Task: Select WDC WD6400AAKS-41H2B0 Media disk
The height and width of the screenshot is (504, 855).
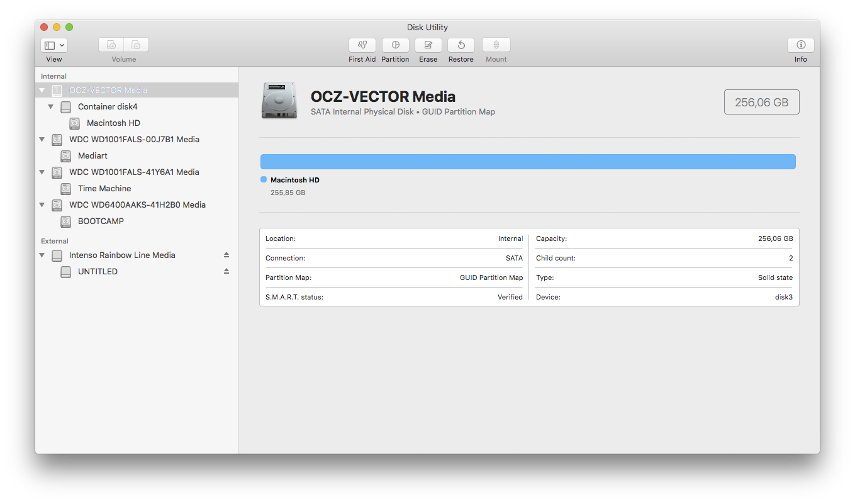Action: tap(137, 204)
